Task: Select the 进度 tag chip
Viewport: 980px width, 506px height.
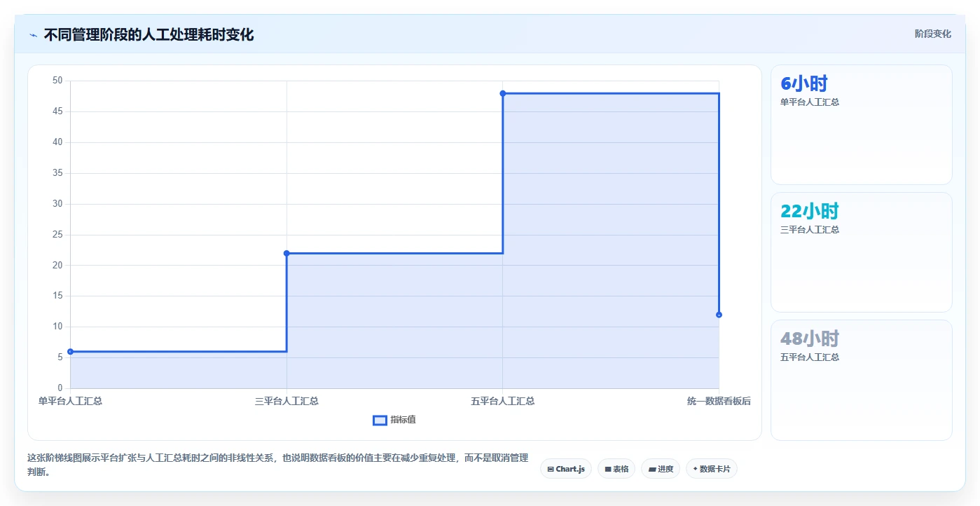Action: [x=661, y=469]
